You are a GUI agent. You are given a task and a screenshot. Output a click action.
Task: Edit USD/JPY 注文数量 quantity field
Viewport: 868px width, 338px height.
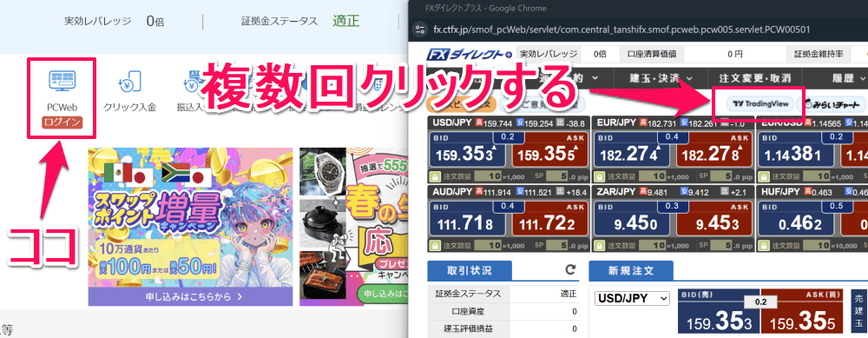click(x=489, y=176)
